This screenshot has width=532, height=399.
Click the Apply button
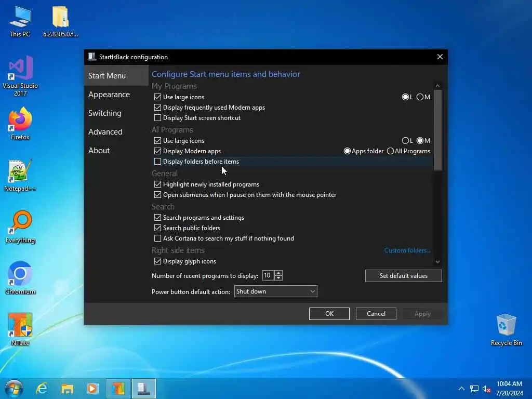(422, 314)
